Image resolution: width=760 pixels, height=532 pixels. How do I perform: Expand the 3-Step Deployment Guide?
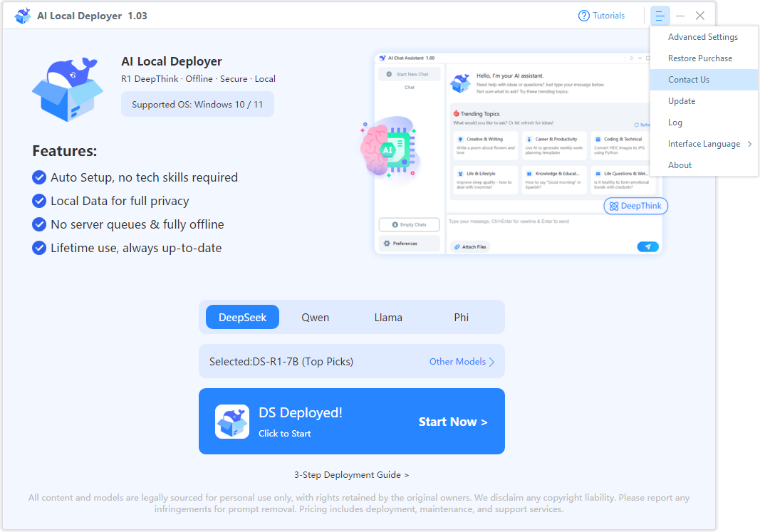click(351, 474)
